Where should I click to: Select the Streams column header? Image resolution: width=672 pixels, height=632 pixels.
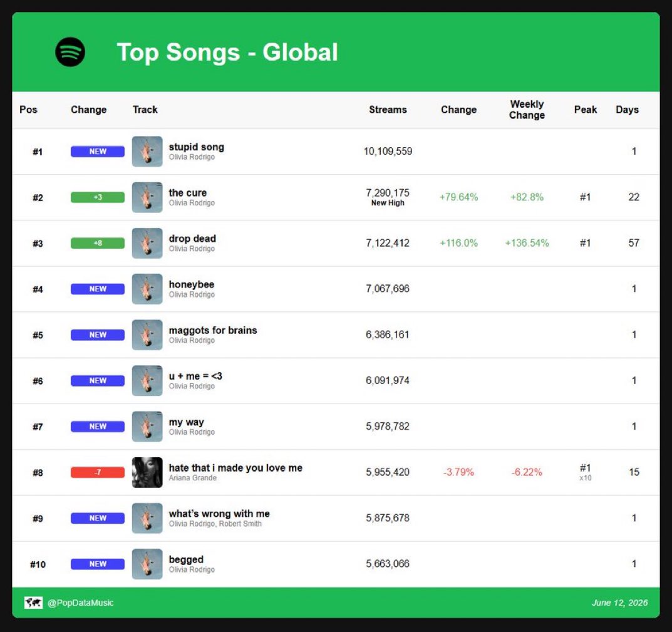pos(388,110)
